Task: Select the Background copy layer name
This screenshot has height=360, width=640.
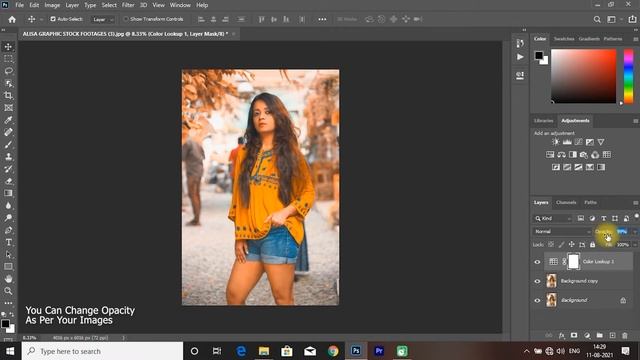Action: click(x=579, y=281)
